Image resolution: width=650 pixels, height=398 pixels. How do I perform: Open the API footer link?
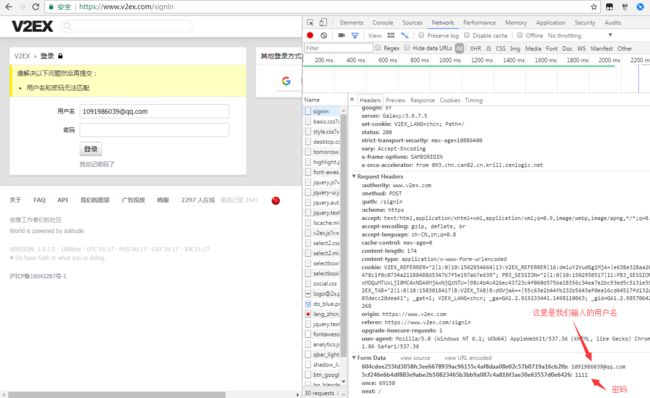point(63,200)
